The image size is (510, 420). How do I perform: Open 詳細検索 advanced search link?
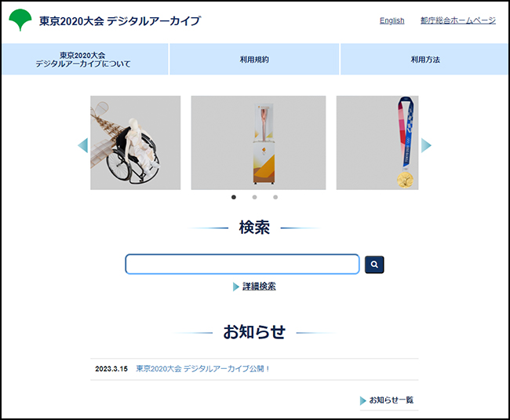259,287
